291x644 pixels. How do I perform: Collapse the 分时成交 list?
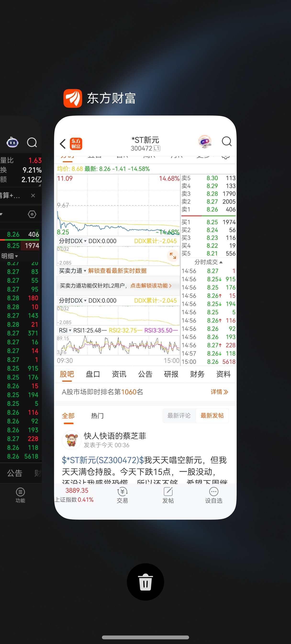(x=208, y=262)
